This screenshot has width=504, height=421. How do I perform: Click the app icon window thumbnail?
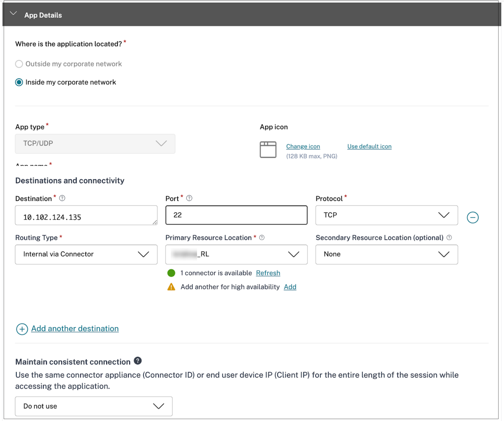[268, 149]
